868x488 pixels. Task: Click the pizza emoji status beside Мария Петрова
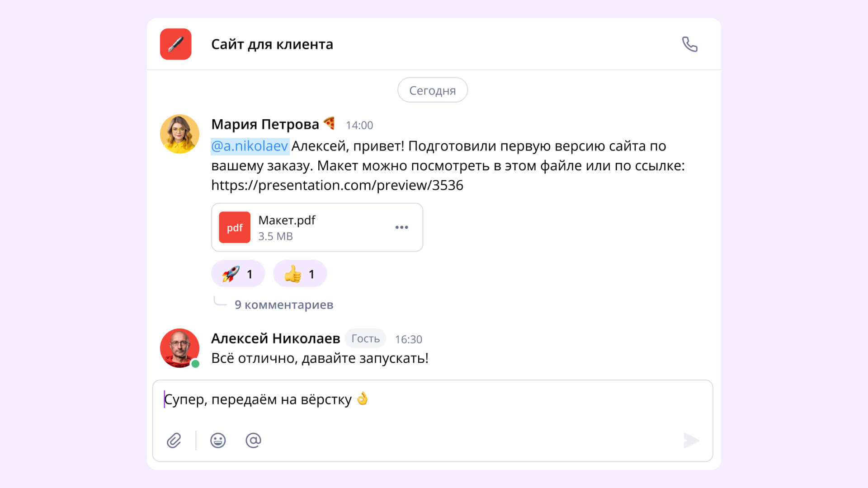point(330,123)
